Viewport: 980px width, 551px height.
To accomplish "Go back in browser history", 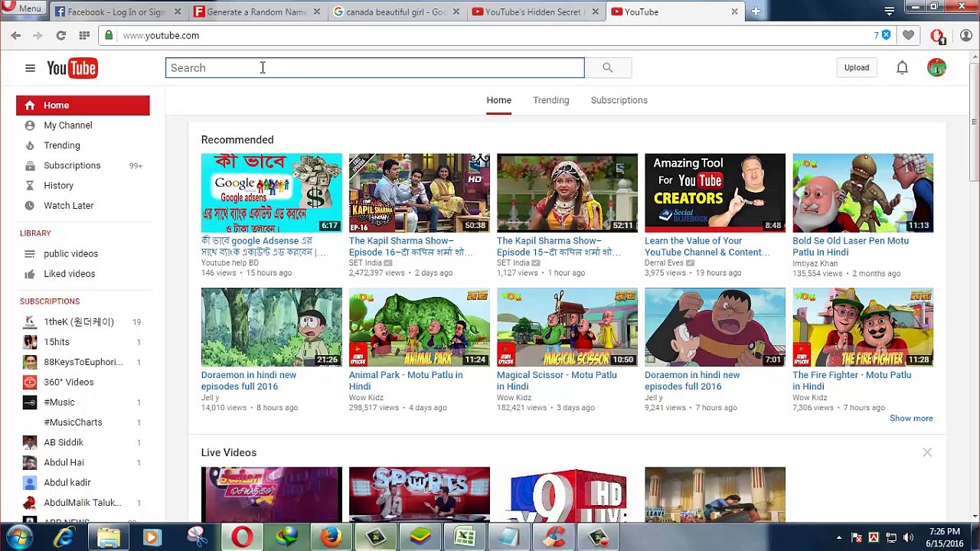I will point(16,35).
